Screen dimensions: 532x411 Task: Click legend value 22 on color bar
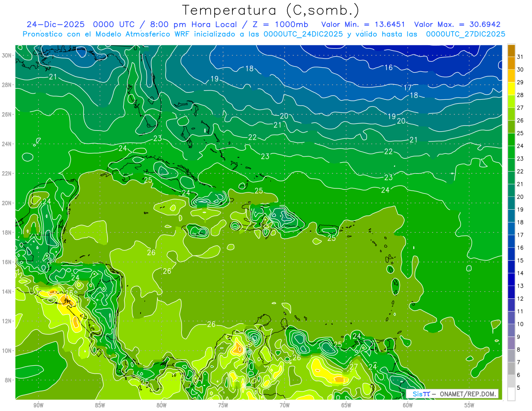pos(520,171)
